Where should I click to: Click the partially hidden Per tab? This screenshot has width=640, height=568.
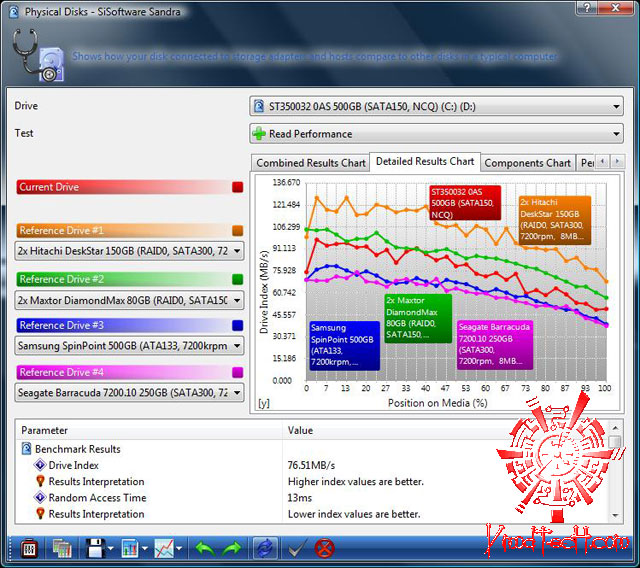coord(586,163)
